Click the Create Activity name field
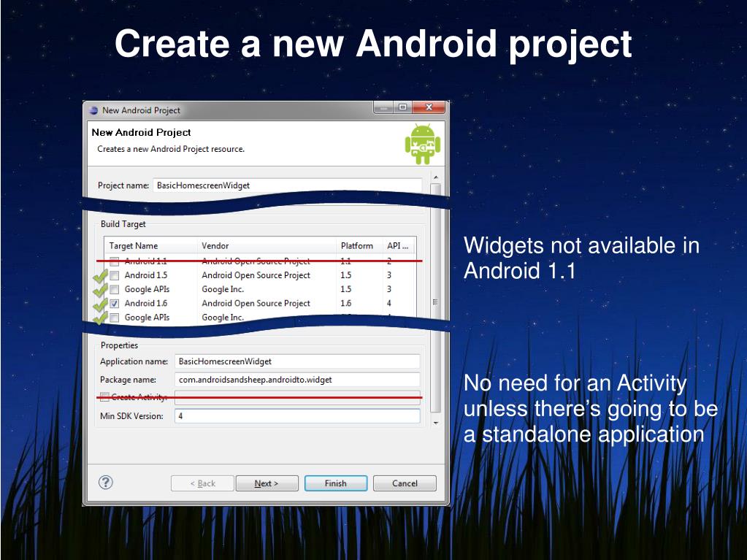Image resolution: width=747 pixels, height=560 pixels. pyautogui.click(x=297, y=398)
